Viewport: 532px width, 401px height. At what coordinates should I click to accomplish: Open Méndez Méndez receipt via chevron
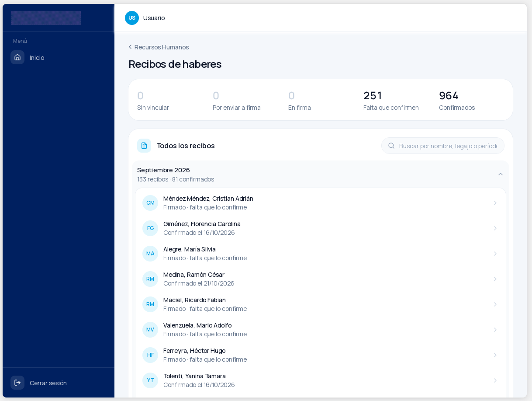coord(495,203)
